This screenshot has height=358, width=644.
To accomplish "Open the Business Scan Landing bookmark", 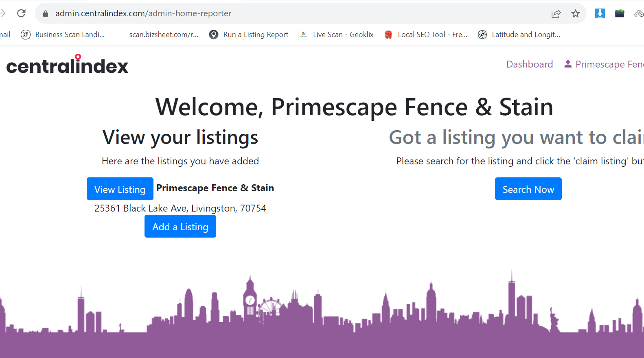I will tap(63, 35).
